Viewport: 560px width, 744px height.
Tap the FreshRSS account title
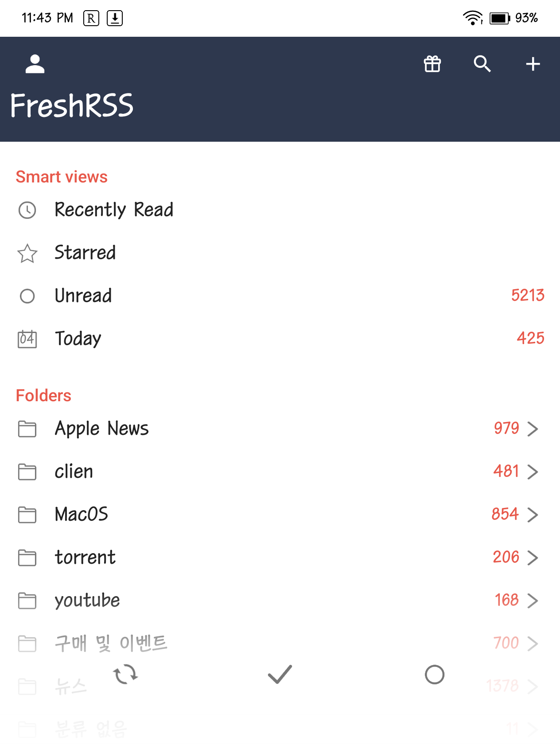pos(72,106)
